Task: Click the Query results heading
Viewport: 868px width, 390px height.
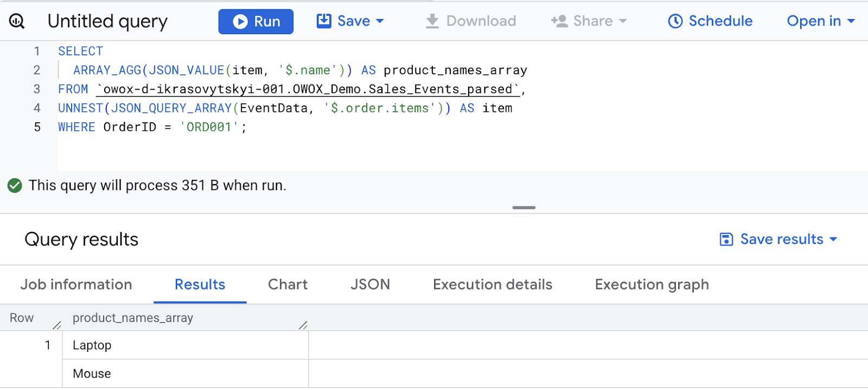Action: point(81,240)
